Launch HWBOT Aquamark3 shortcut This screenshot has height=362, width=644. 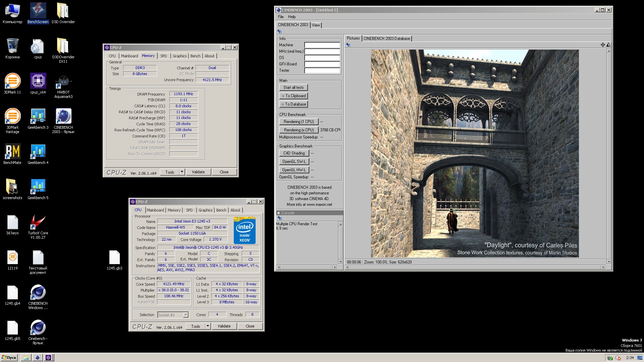click(63, 86)
